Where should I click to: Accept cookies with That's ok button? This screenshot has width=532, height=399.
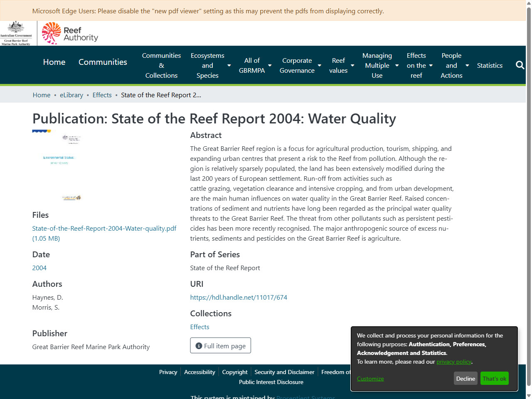tap(494, 378)
